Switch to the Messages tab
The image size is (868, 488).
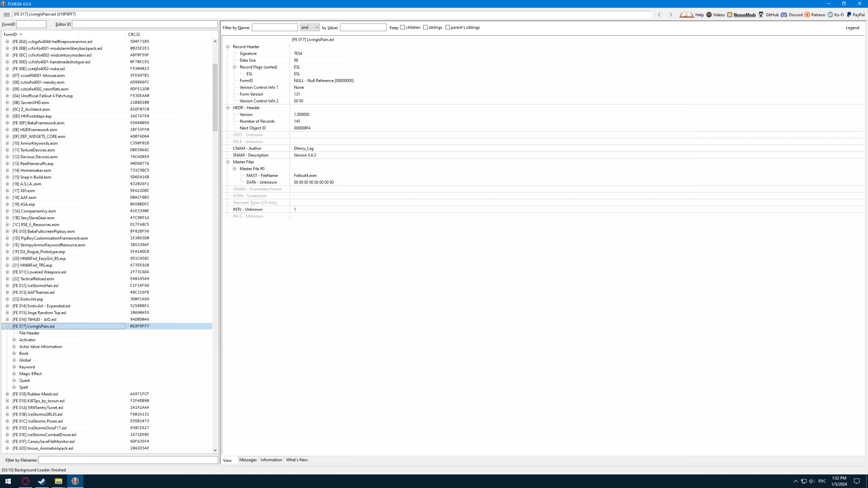click(248, 460)
